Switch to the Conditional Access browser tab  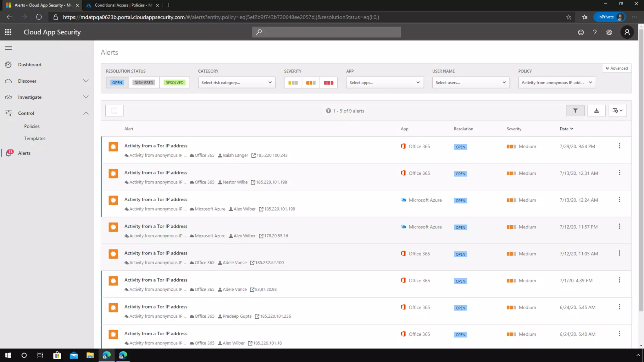[123, 5]
